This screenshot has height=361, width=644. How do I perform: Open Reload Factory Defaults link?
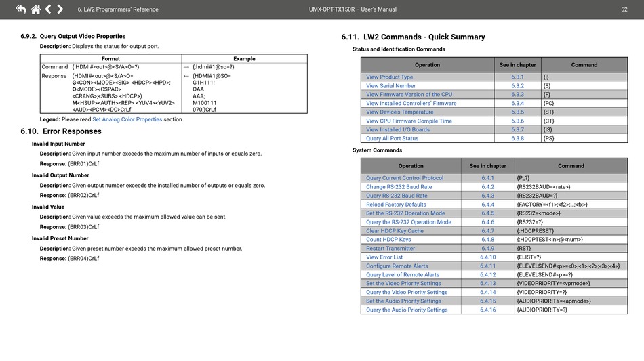click(x=396, y=205)
